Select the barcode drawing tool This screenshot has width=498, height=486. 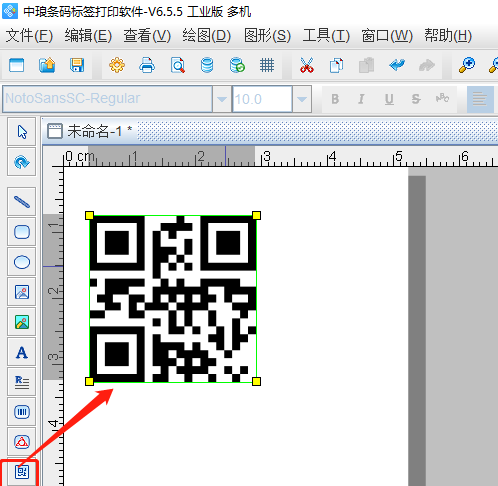[x=22, y=412]
